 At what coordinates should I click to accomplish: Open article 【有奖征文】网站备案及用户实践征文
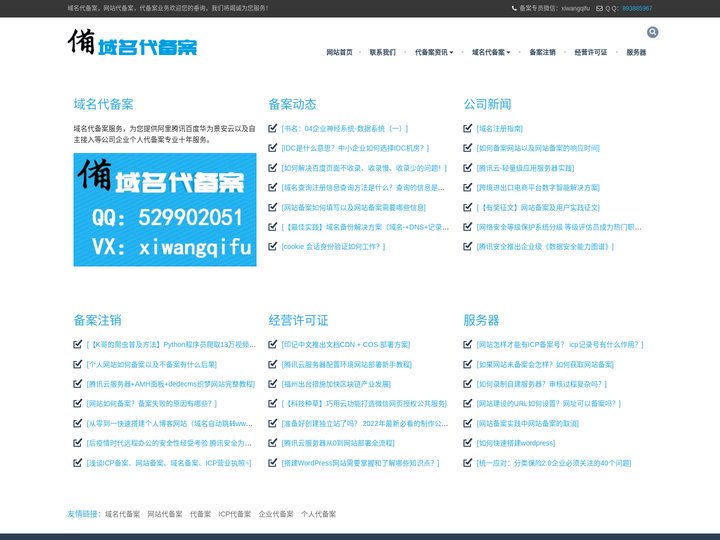point(538,208)
